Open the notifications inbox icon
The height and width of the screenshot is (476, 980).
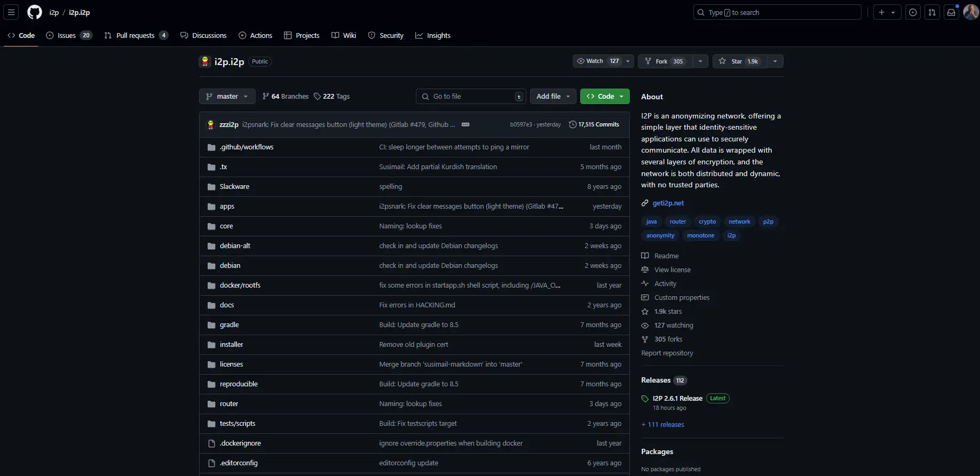tap(951, 12)
